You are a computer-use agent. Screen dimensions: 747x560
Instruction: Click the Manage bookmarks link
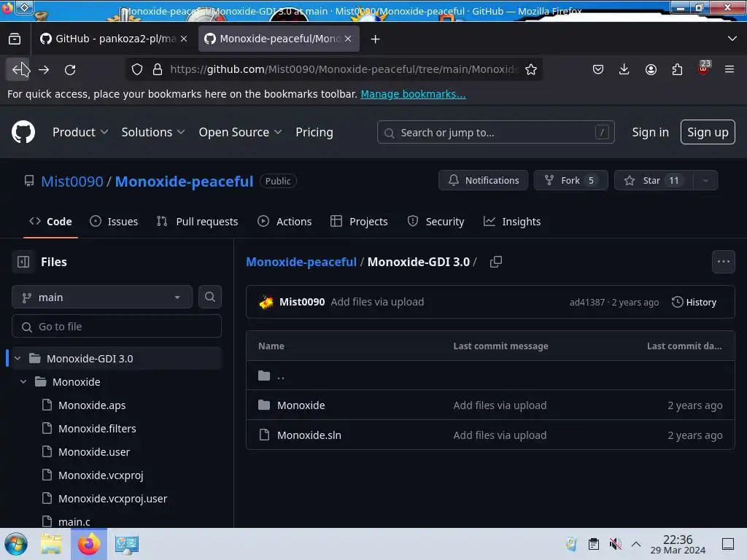pos(413,94)
